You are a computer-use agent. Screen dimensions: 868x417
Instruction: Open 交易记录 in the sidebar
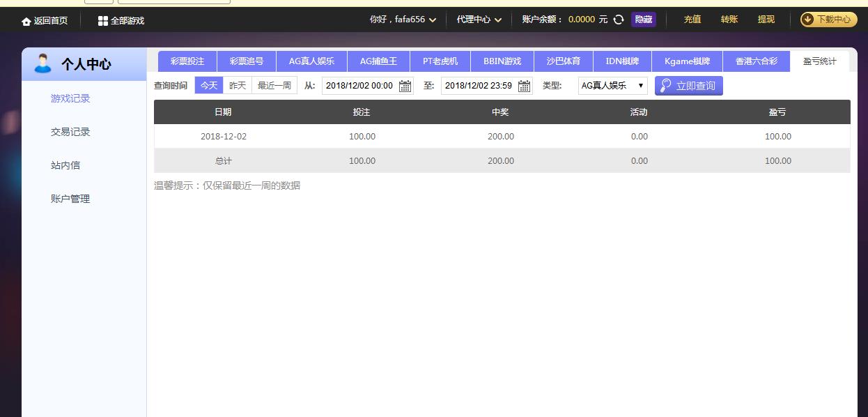(x=70, y=132)
